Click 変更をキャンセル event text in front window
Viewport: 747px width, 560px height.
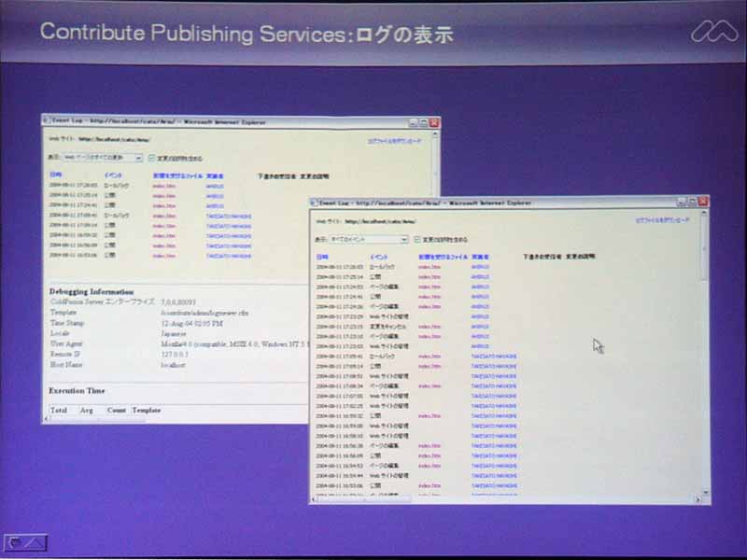point(388,327)
